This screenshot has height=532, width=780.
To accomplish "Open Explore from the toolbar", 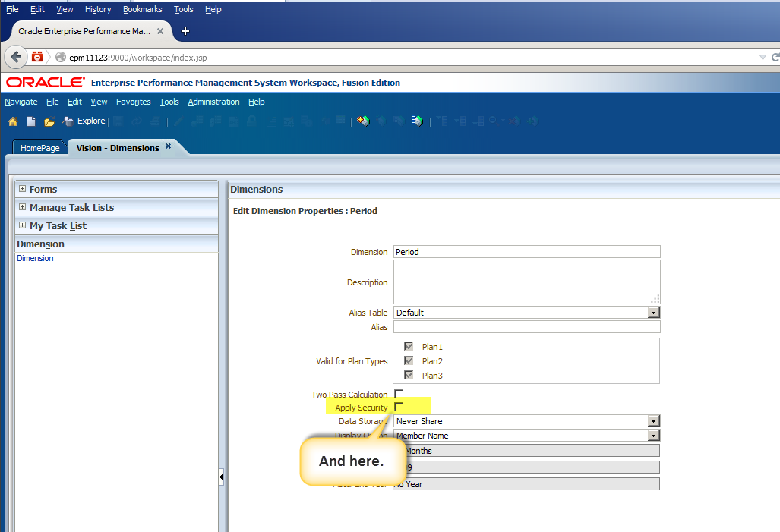I will (84, 121).
